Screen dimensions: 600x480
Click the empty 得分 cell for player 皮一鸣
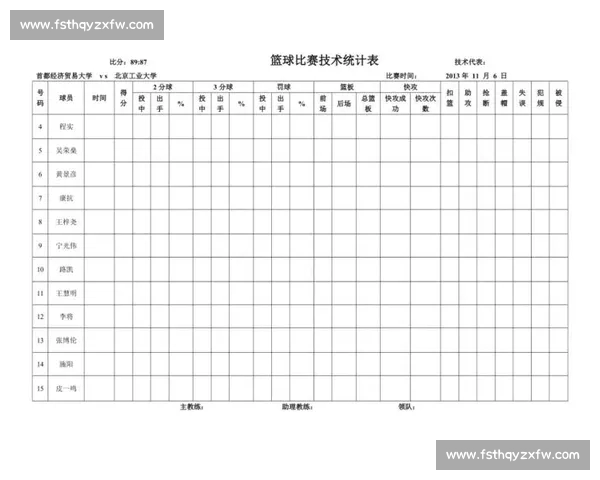(123, 389)
